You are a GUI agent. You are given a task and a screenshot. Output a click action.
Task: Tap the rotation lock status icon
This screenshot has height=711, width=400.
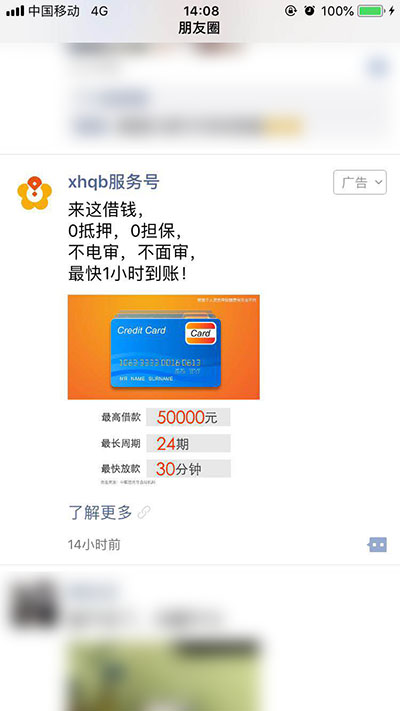coord(291,11)
